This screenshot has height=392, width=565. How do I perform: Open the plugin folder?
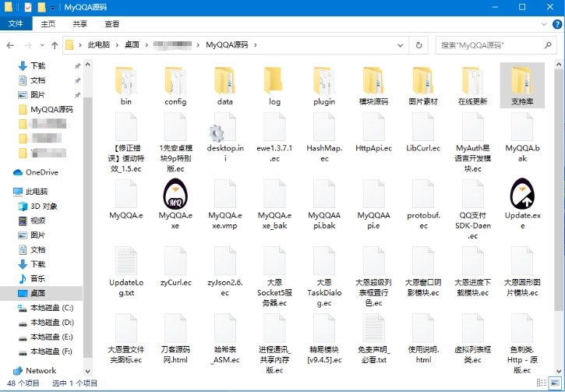(x=324, y=85)
